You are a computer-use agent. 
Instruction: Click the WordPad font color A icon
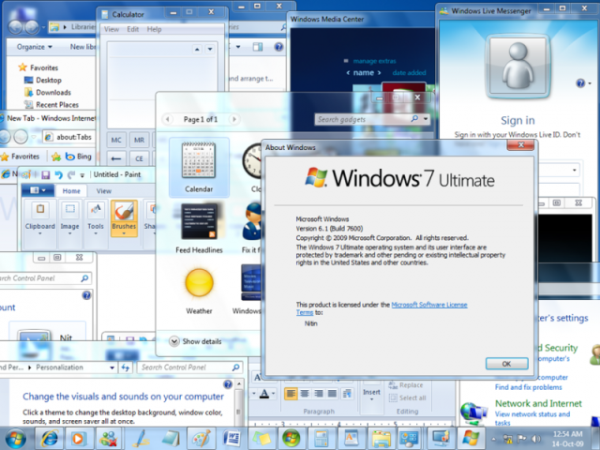tap(264, 393)
